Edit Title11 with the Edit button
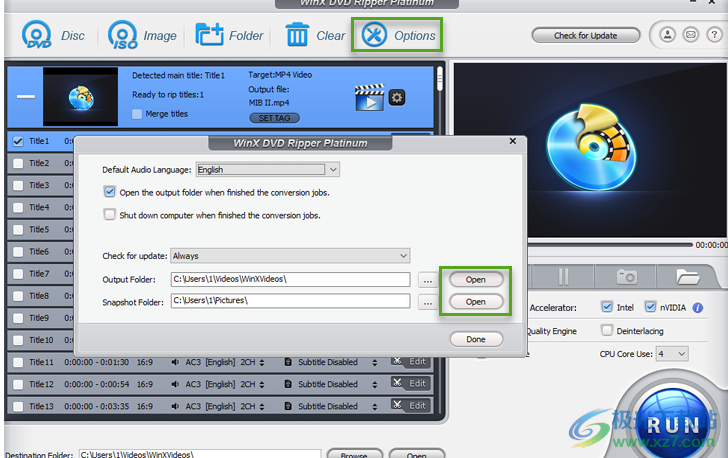This screenshot has height=458, width=728. 410,361
